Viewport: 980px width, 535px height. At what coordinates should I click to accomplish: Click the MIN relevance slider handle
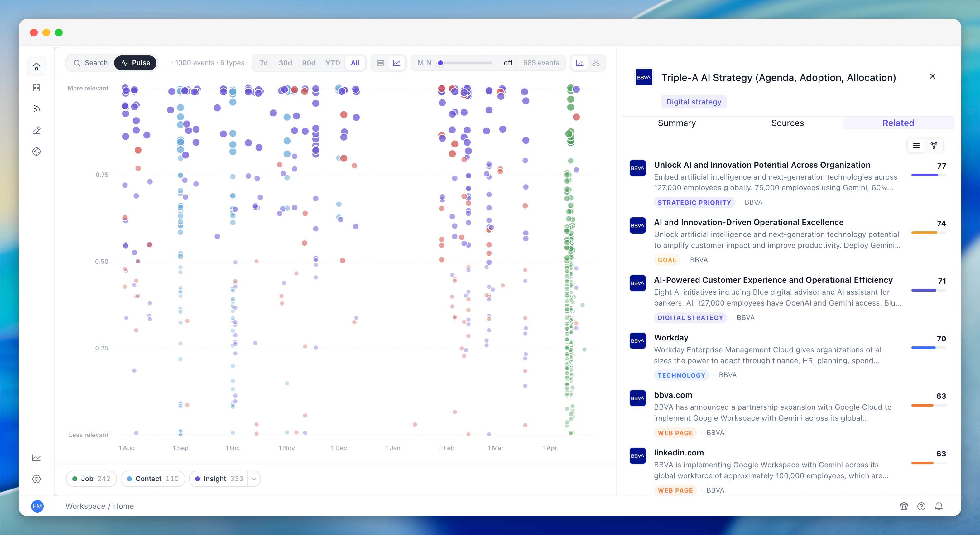[x=440, y=63]
